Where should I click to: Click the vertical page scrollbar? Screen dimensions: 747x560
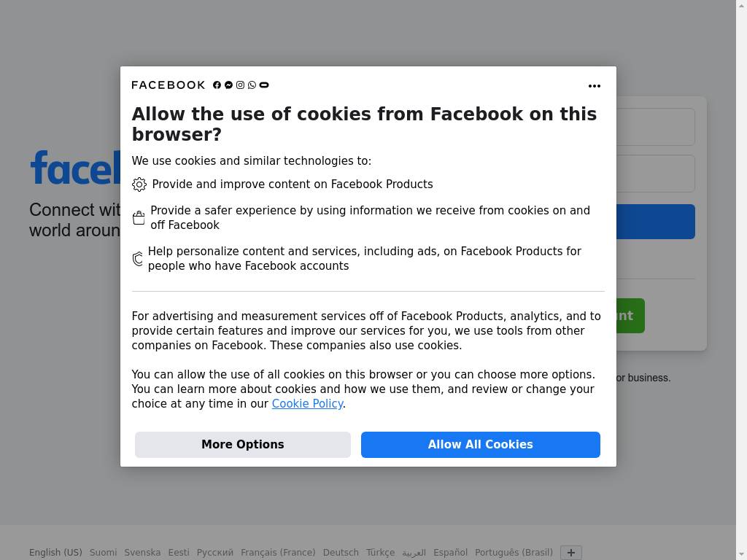741,280
